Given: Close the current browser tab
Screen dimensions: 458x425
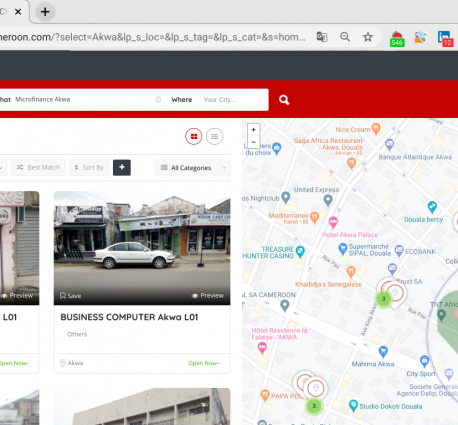Looking at the screenshot, I should click(x=18, y=12).
